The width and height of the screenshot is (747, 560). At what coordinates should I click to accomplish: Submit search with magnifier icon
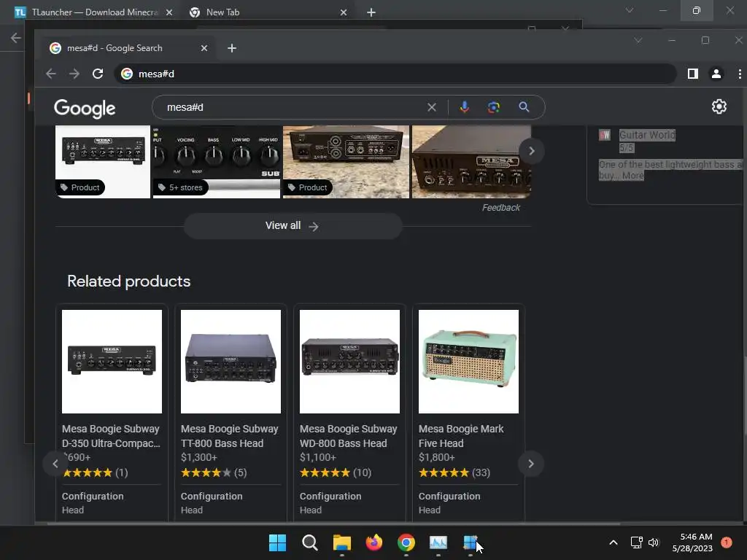[524, 107]
